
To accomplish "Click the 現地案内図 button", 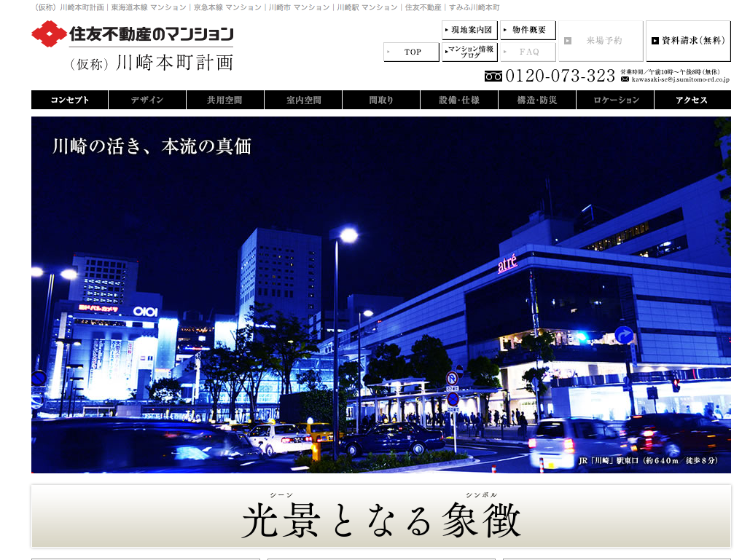I will point(470,30).
